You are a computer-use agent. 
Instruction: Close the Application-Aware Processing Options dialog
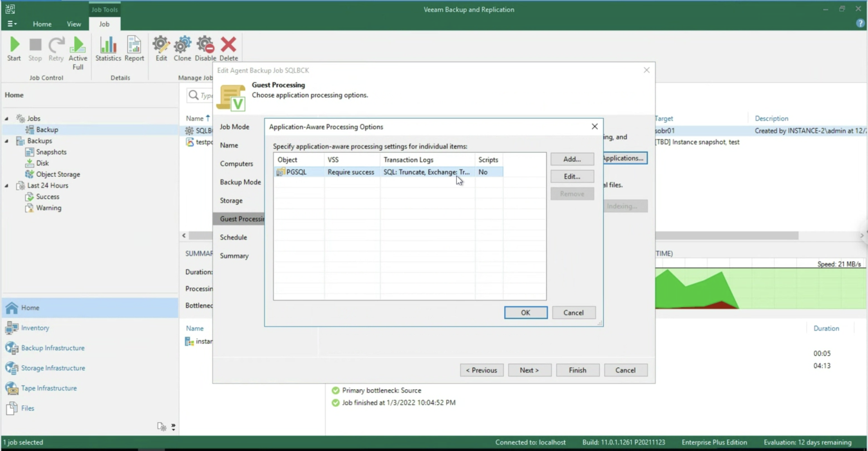point(594,126)
